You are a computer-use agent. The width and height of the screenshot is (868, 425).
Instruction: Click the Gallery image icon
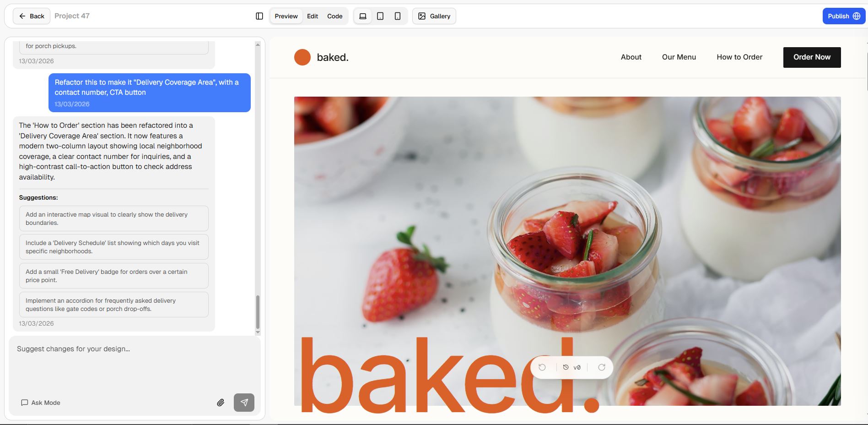421,16
